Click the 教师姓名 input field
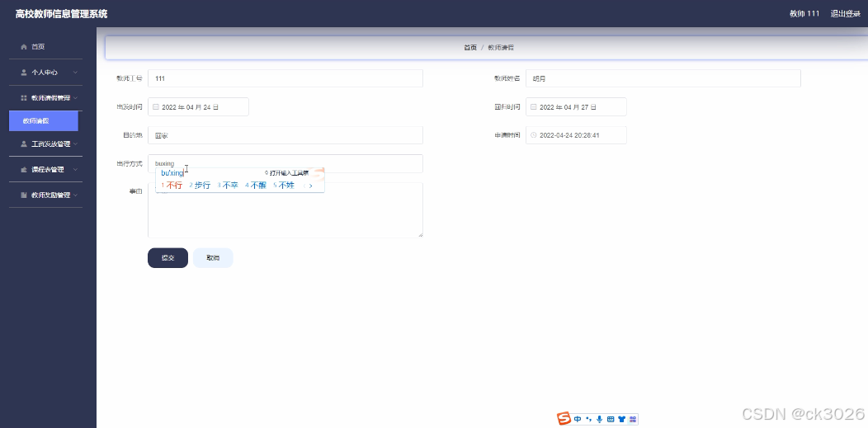 click(x=663, y=78)
